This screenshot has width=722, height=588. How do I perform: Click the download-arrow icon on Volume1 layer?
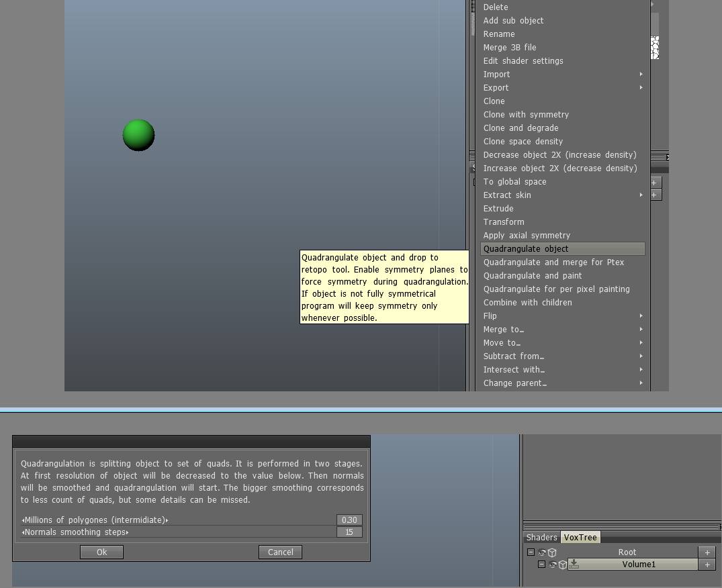pos(574,565)
